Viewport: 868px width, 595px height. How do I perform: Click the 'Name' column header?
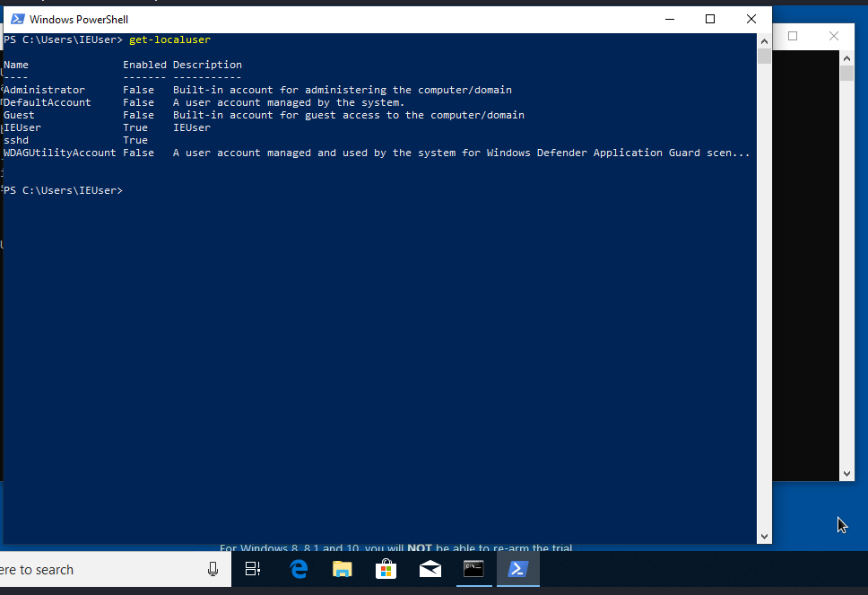point(16,65)
